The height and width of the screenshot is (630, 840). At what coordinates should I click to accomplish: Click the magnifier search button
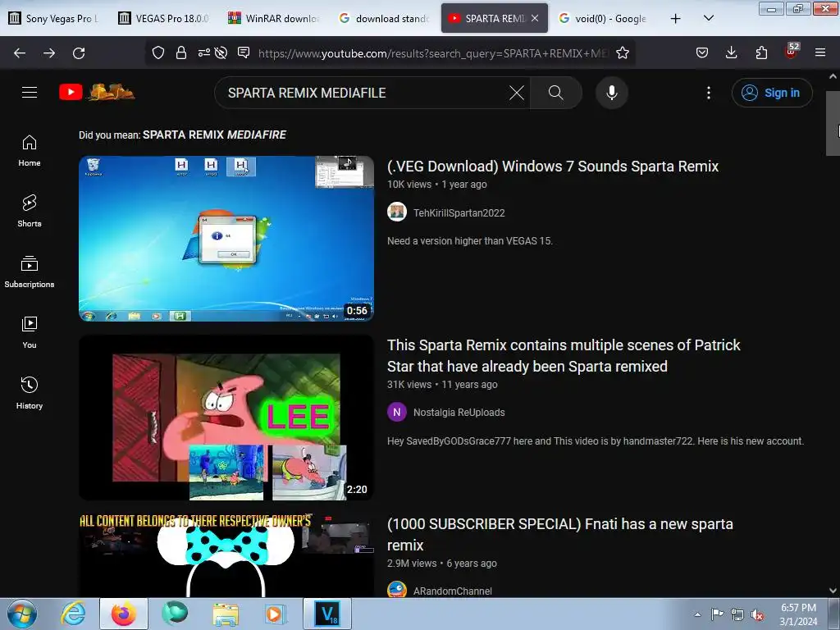(555, 93)
